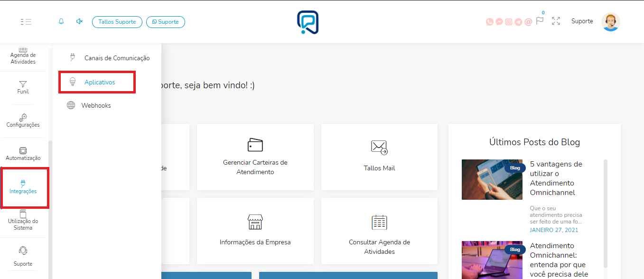This screenshot has width=644, height=279.
Task: Open Webhooks in the Integrações menu
Action: point(96,105)
